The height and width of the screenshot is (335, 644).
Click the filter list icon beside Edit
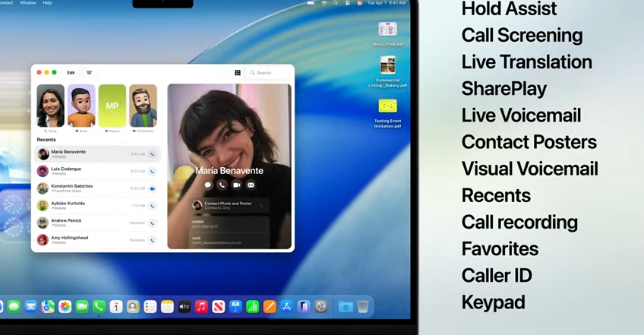pos(89,73)
